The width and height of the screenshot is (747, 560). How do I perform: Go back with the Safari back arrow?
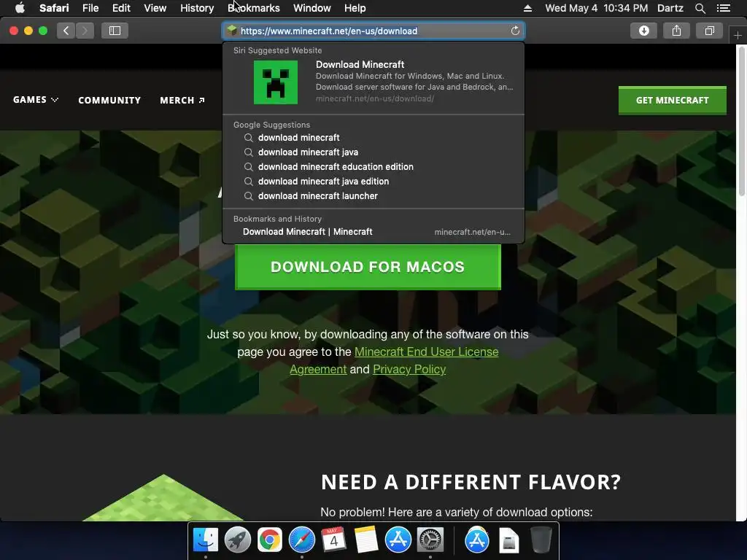point(66,31)
